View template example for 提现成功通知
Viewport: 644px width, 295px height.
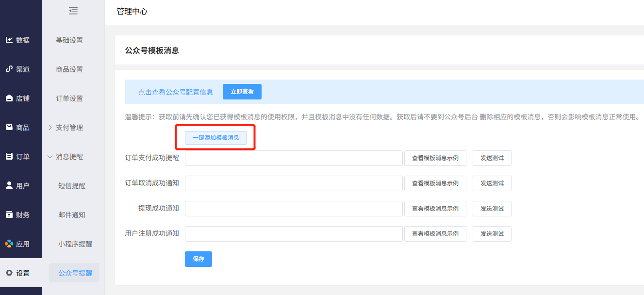(435, 209)
